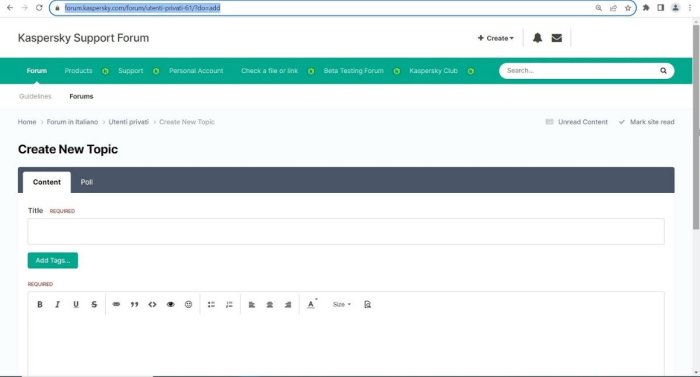
Task: Share this page from the address bar
Action: pyautogui.click(x=613, y=8)
